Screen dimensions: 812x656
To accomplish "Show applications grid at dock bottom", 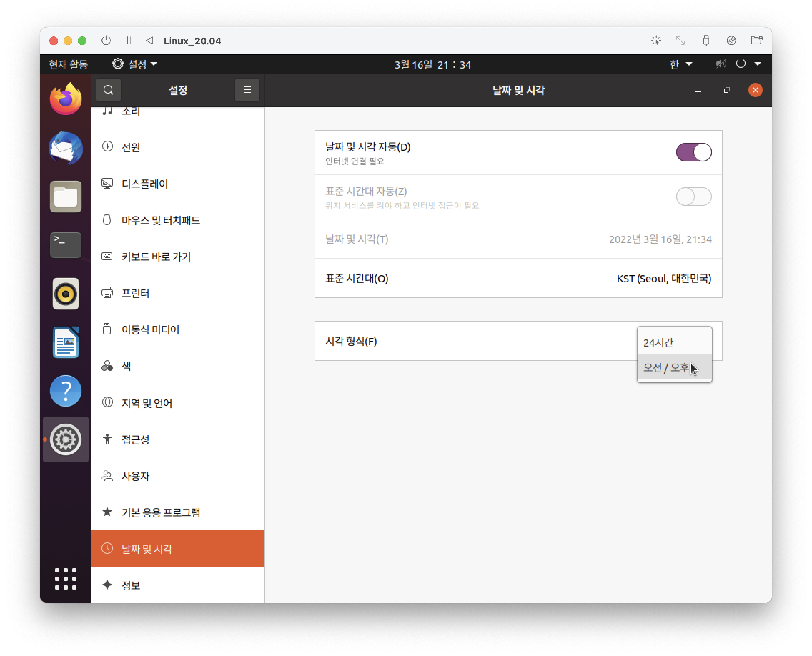I will (66, 578).
